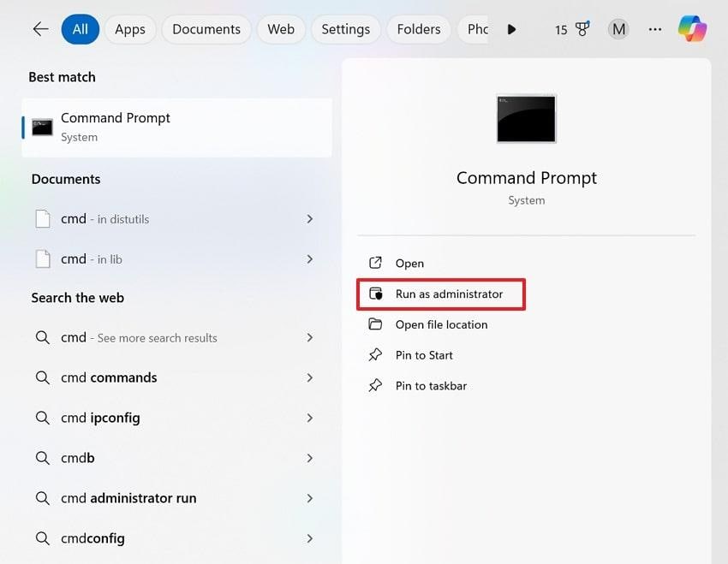Open the three-dot more options menu
This screenshot has height=564, width=728.
pyautogui.click(x=655, y=29)
